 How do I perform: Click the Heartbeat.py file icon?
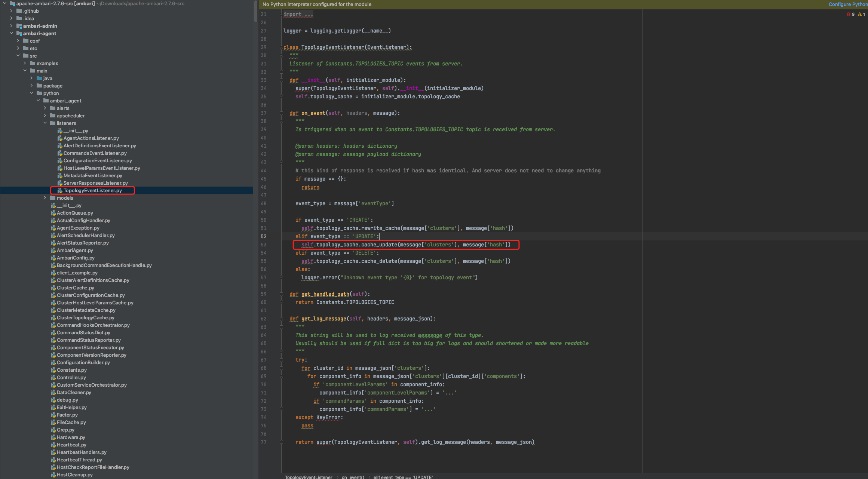click(x=53, y=445)
